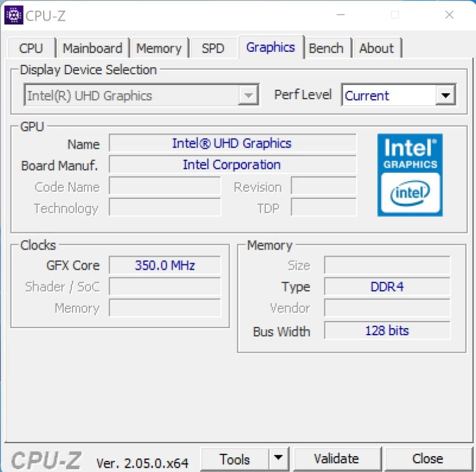Click the Current value in Perf Level
Image resolution: width=476 pixels, height=472 pixels.
(367, 96)
